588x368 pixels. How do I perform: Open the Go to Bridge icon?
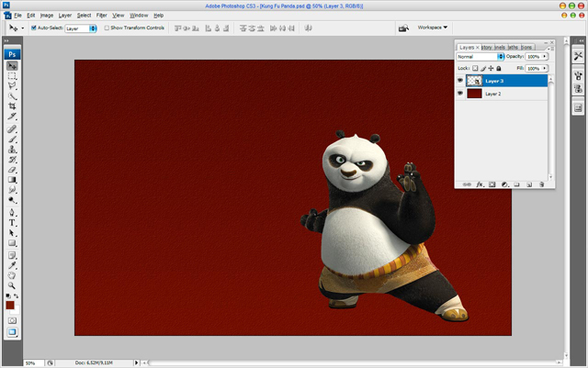[403, 28]
